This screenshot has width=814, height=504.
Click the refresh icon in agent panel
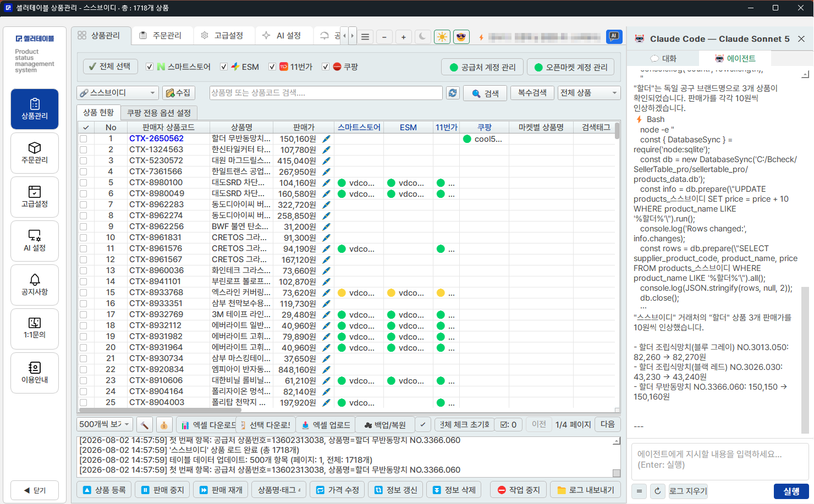tap(658, 491)
